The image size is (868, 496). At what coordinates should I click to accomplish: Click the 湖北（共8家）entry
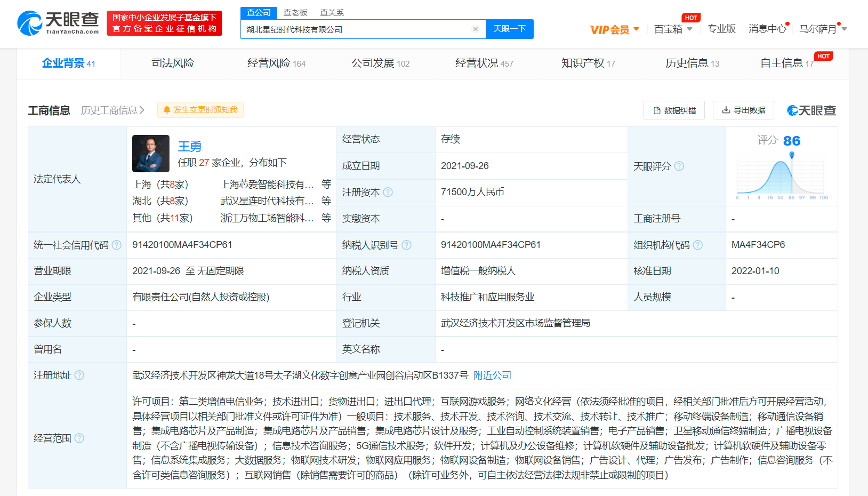[x=160, y=201]
